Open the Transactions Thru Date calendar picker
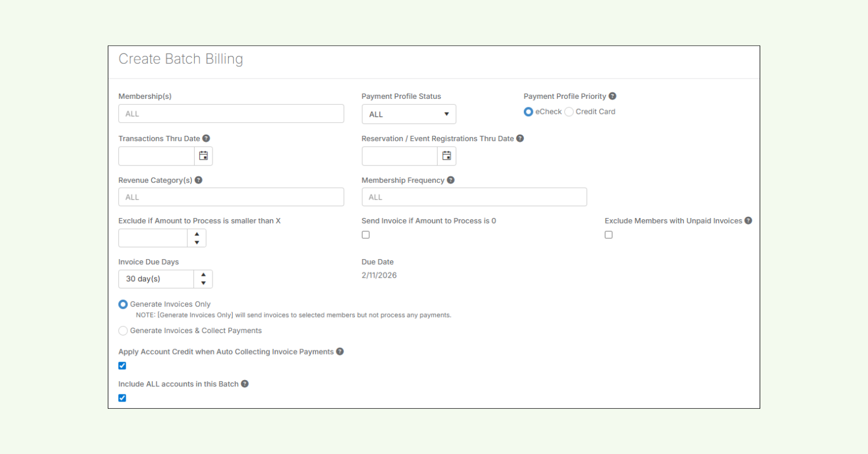 pyautogui.click(x=203, y=156)
